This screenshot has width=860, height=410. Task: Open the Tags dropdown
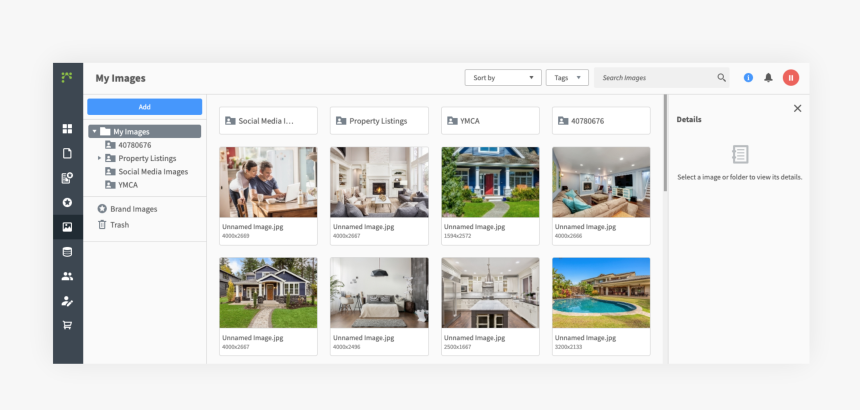click(x=567, y=78)
